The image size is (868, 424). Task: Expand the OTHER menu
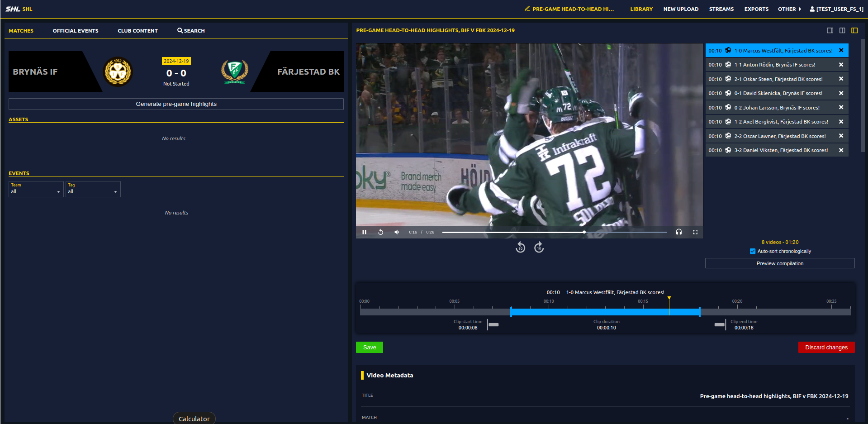coord(789,9)
